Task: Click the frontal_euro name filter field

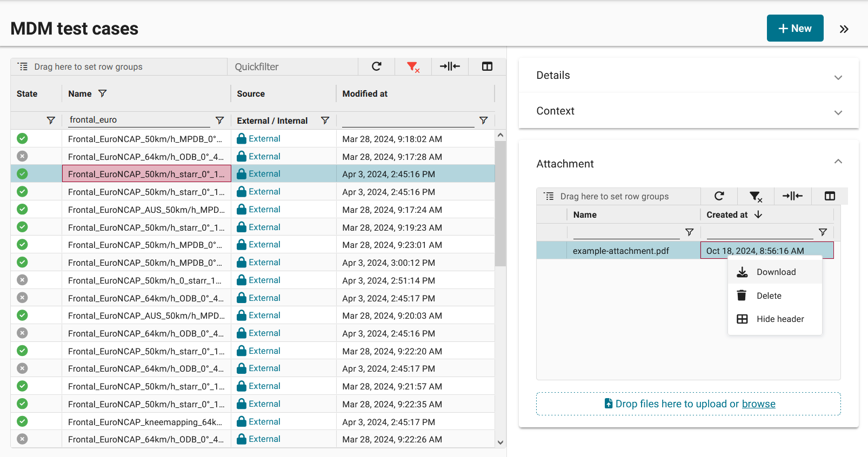Action: pos(139,120)
